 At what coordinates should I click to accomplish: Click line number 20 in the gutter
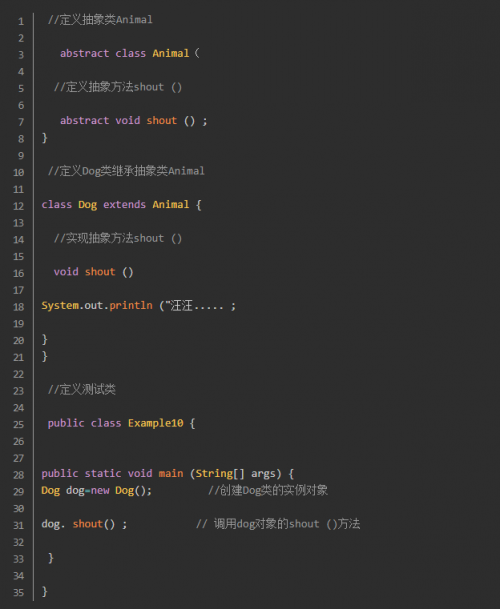[x=19, y=341]
